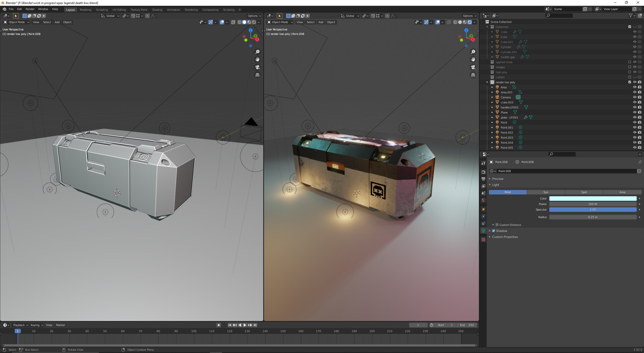Open the Texture properties tab
644x353 pixels.
tap(483, 239)
